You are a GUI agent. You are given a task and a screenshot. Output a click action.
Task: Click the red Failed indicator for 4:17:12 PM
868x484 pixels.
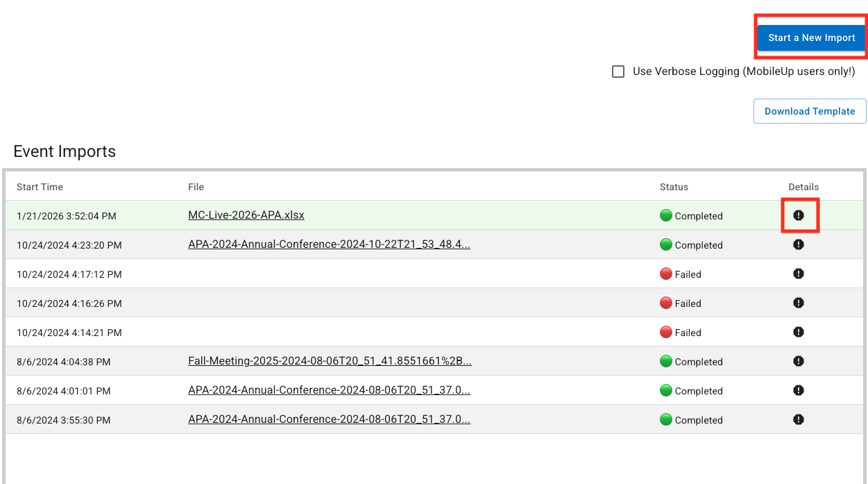click(667, 274)
